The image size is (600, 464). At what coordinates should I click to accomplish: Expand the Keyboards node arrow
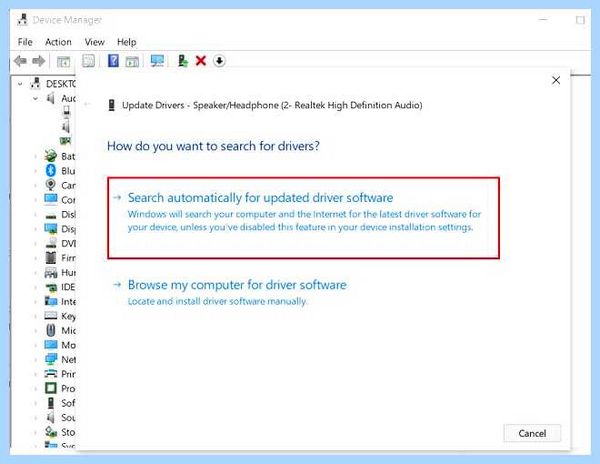(36, 316)
